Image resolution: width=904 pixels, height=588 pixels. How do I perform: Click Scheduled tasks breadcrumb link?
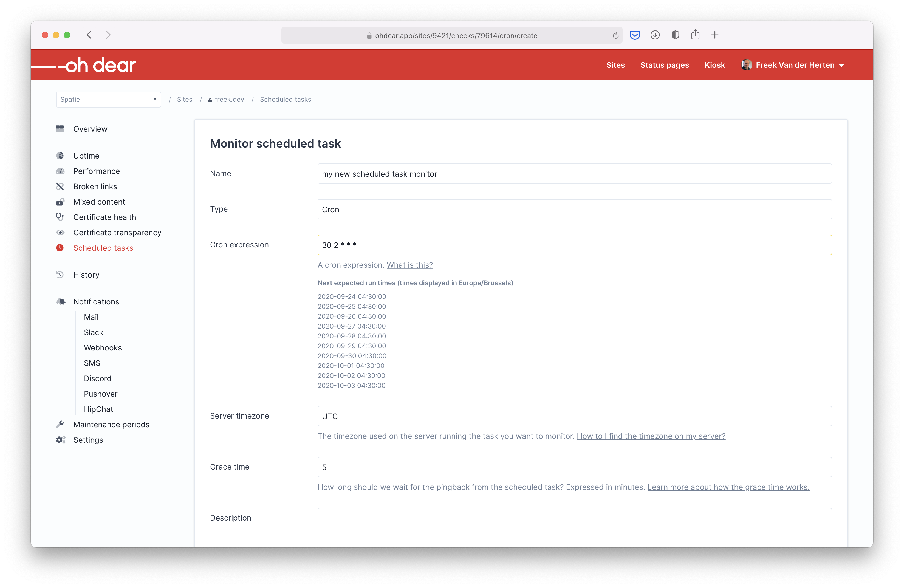(285, 99)
